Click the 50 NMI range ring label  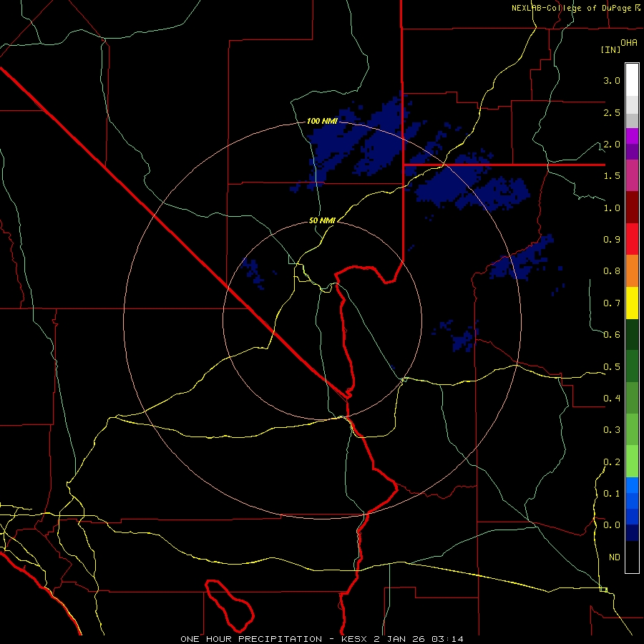point(322,220)
